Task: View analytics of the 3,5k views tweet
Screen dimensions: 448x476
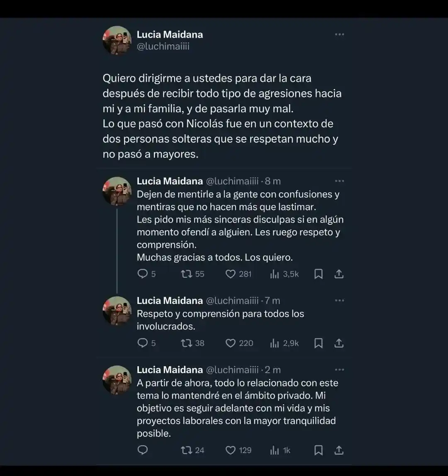Action: [x=275, y=274]
